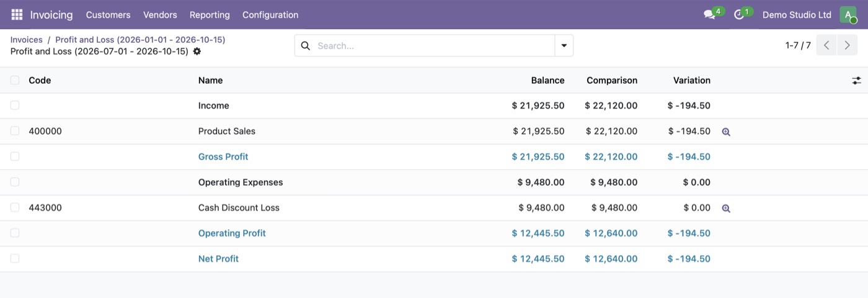Check the Net Profit row checkbox

(15, 258)
